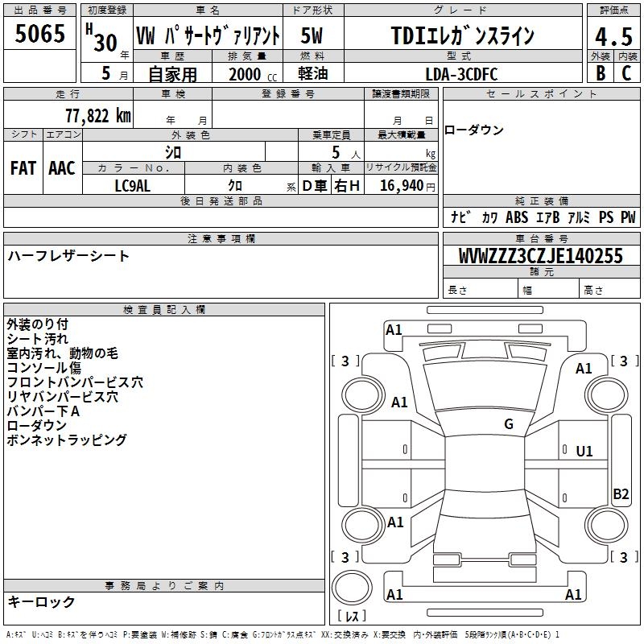Select the color code LC9AL

click(133, 186)
